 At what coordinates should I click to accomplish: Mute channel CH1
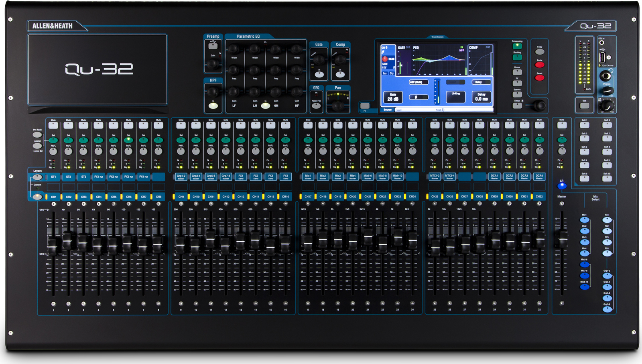point(53,126)
